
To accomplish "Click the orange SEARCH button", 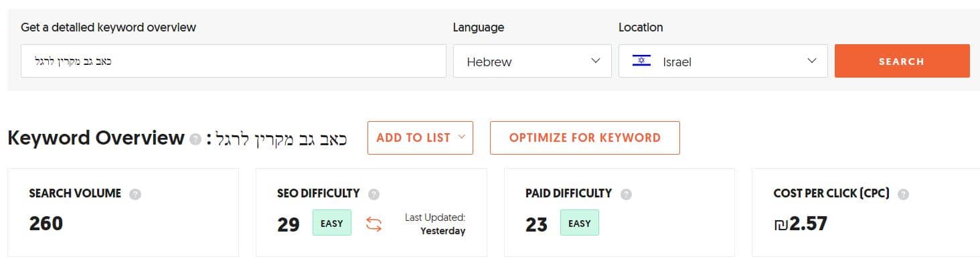I will [902, 61].
